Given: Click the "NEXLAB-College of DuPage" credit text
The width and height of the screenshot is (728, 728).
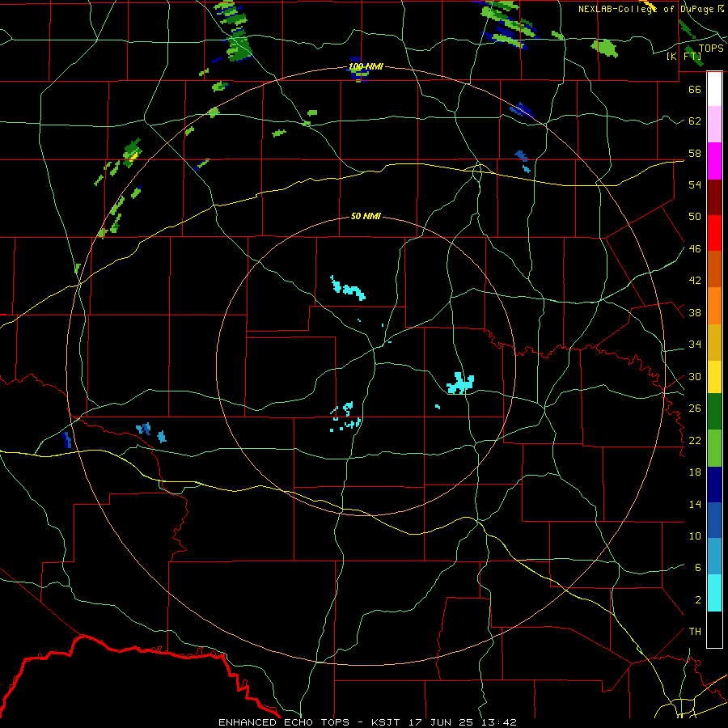Looking at the screenshot, I should pos(647,9).
